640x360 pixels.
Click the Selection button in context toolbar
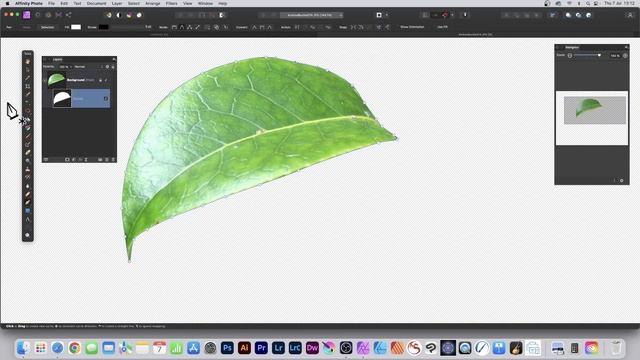coord(47,27)
